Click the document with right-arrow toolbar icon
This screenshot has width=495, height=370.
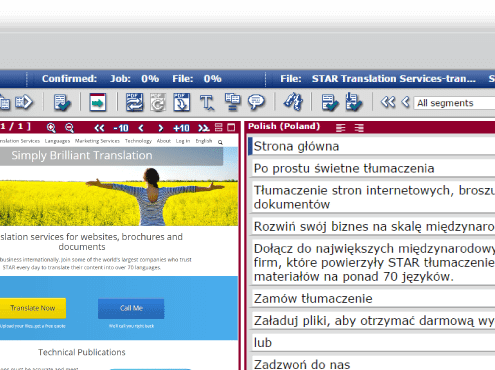point(24,102)
